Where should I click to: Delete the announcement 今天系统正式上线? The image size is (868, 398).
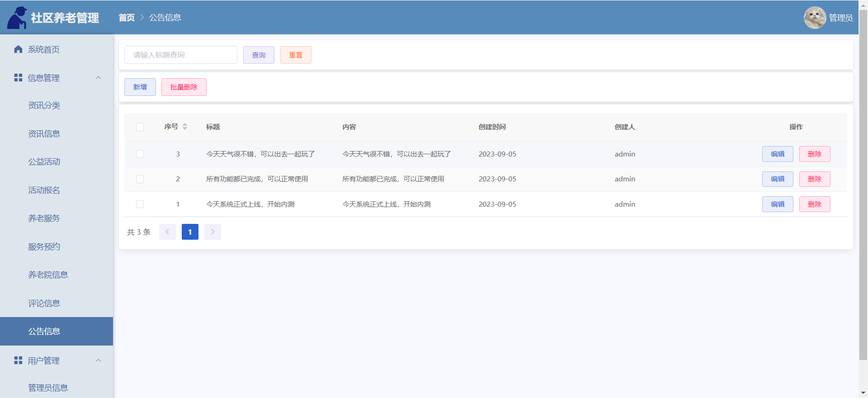coord(815,204)
